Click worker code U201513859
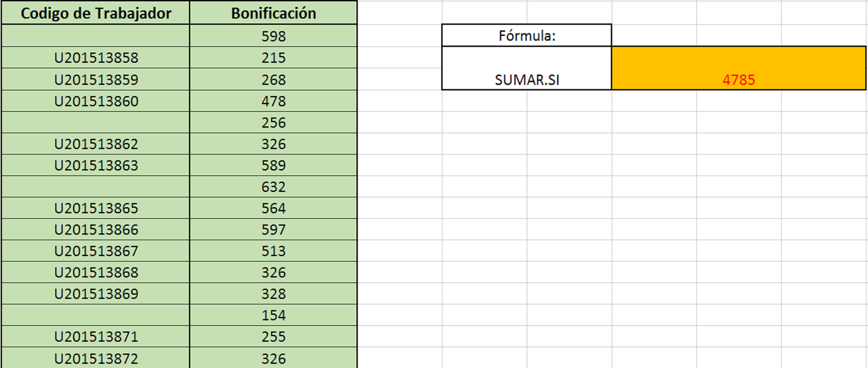This screenshot has width=868, height=368. click(96, 80)
